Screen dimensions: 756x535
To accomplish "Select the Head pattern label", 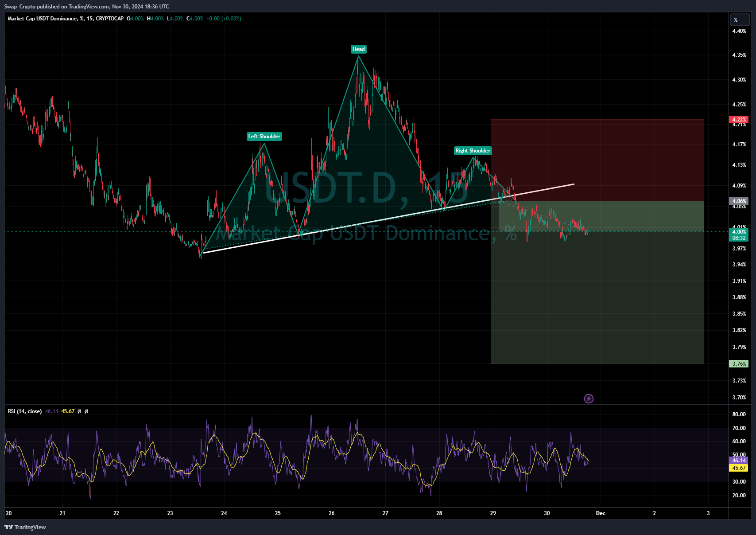I will coord(359,49).
